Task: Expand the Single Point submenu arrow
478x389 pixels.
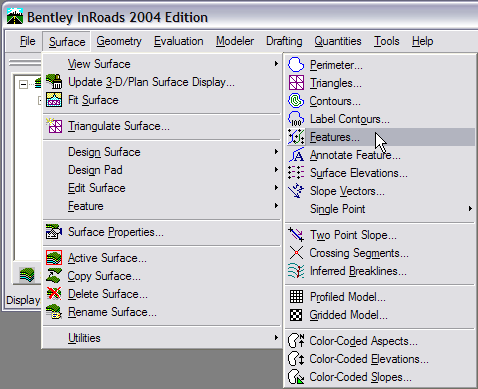Action: coord(470,209)
